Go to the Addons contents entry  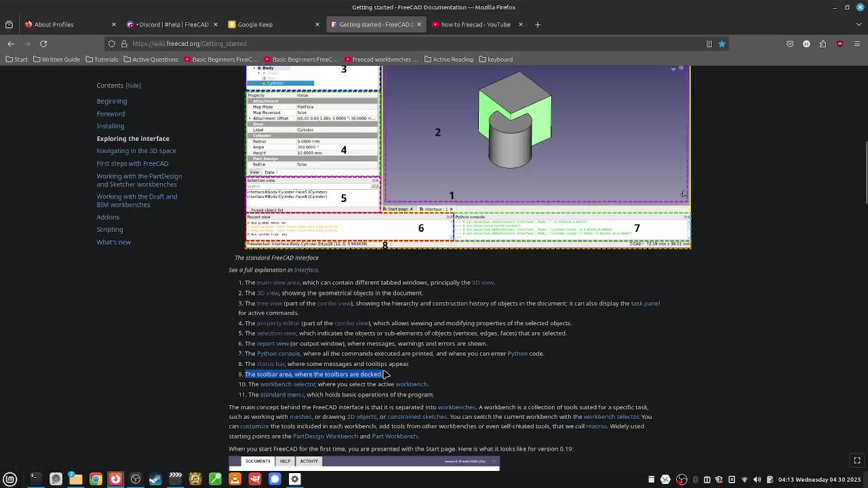(x=108, y=217)
